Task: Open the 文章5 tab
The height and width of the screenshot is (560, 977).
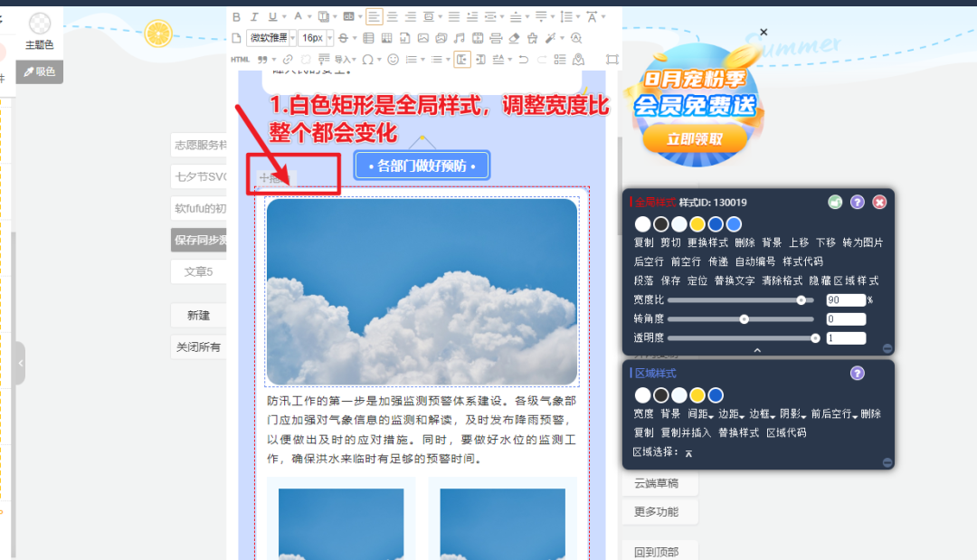Action: (198, 271)
